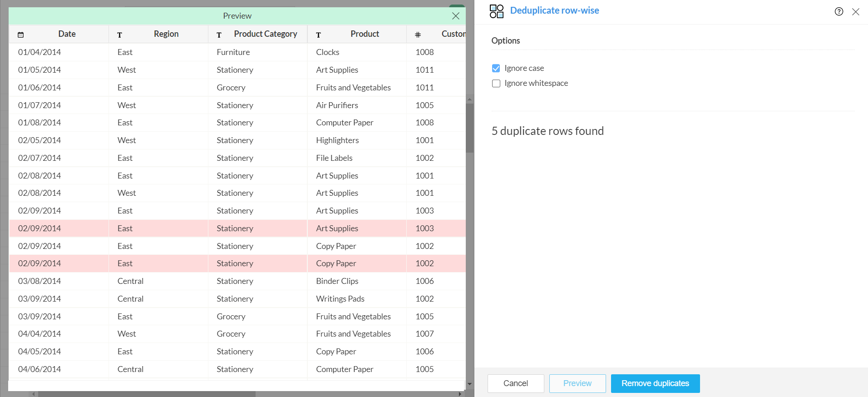Close the Deduplicate row-wise panel
The image size is (868, 397).
point(856,12)
